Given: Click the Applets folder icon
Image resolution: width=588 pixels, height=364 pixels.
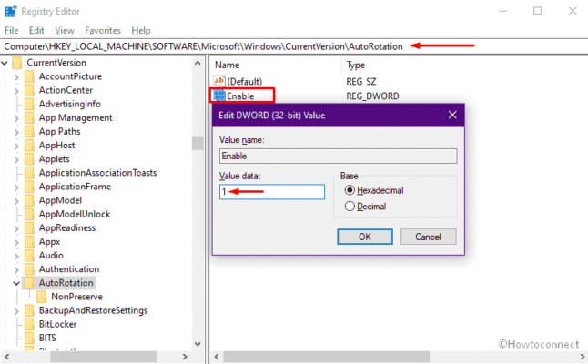Looking at the screenshot, I should coord(29,159).
